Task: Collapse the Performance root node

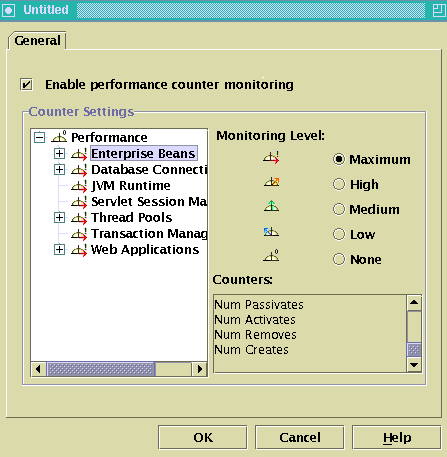Action: point(39,137)
